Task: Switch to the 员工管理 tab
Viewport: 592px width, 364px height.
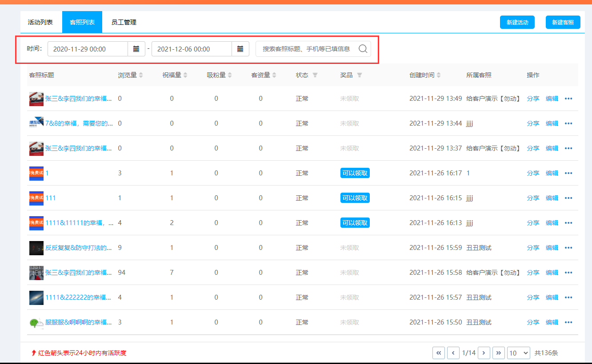Action: click(124, 22)
